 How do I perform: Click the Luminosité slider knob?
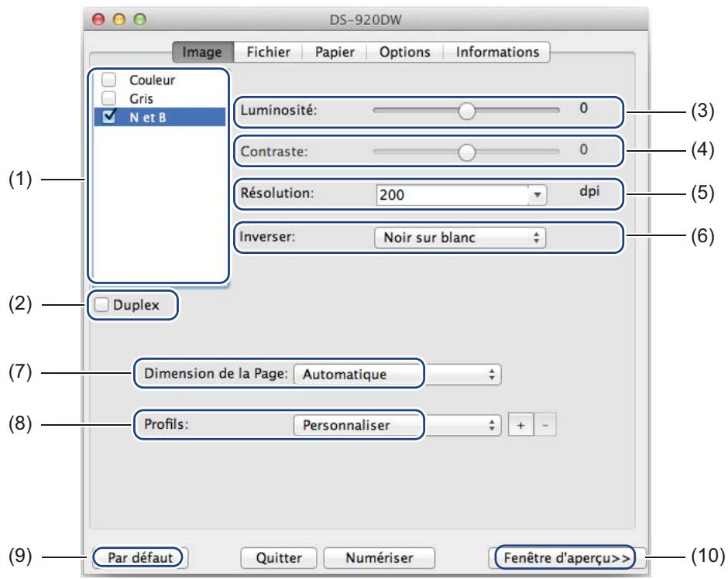[x=466, y=111]
